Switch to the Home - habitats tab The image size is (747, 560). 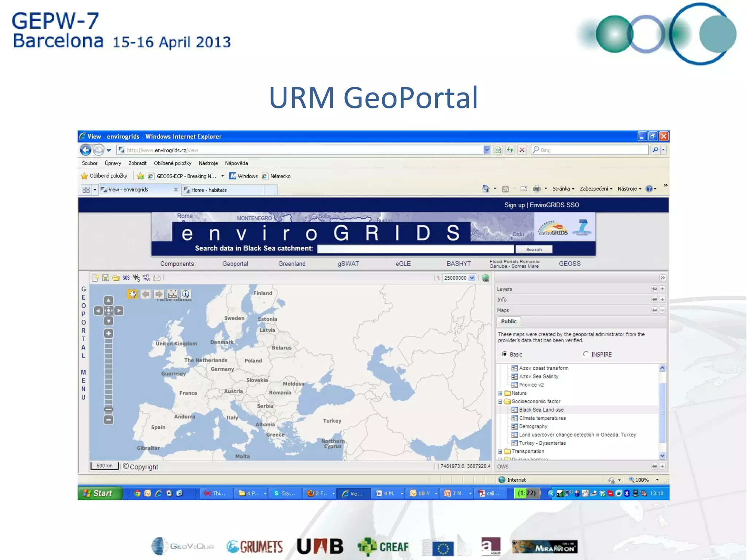222,190
